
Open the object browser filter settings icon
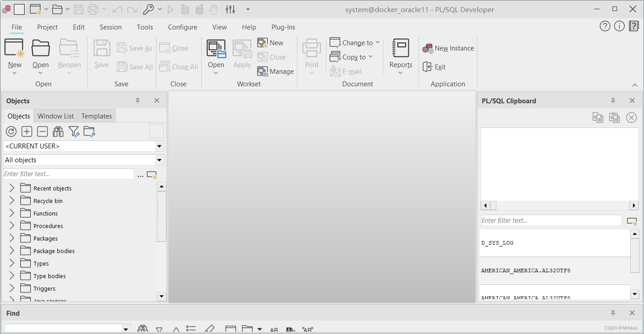[74, 131]
